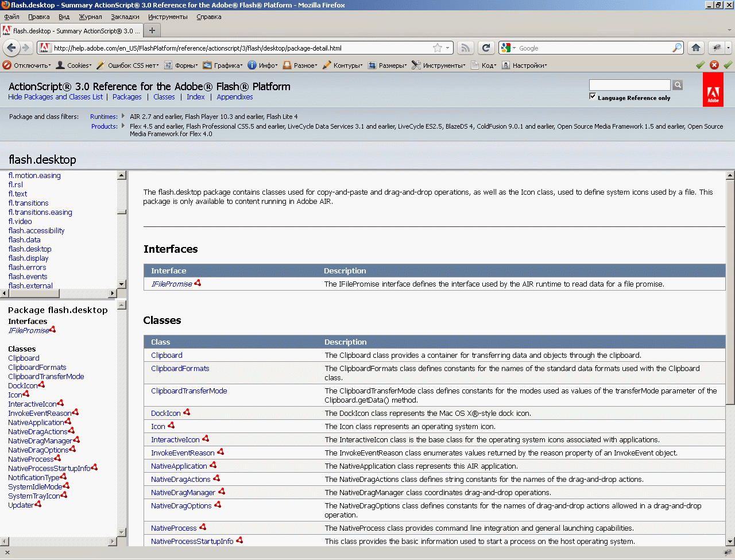The height and width of the screenshot is (560, 735).
Task: Click the right arrow of packages list horizontal scrollbar
Action: (113, 293)
